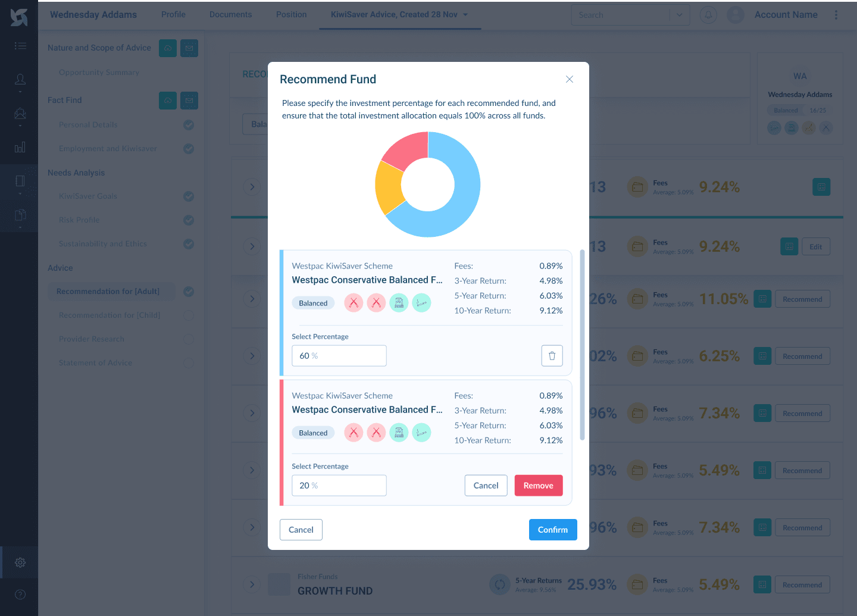Toggle the Recommendation for [Adult] status check
This screenshot has width=857, height=616.
point(189,292)
